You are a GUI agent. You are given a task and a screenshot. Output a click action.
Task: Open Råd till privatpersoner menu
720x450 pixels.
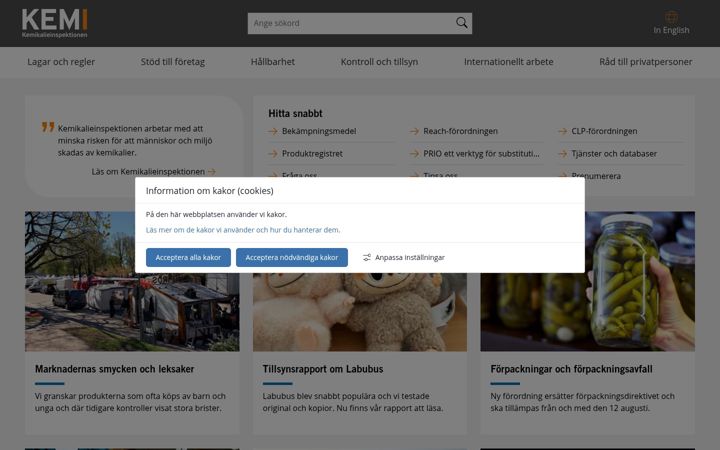tap(646, 62)
